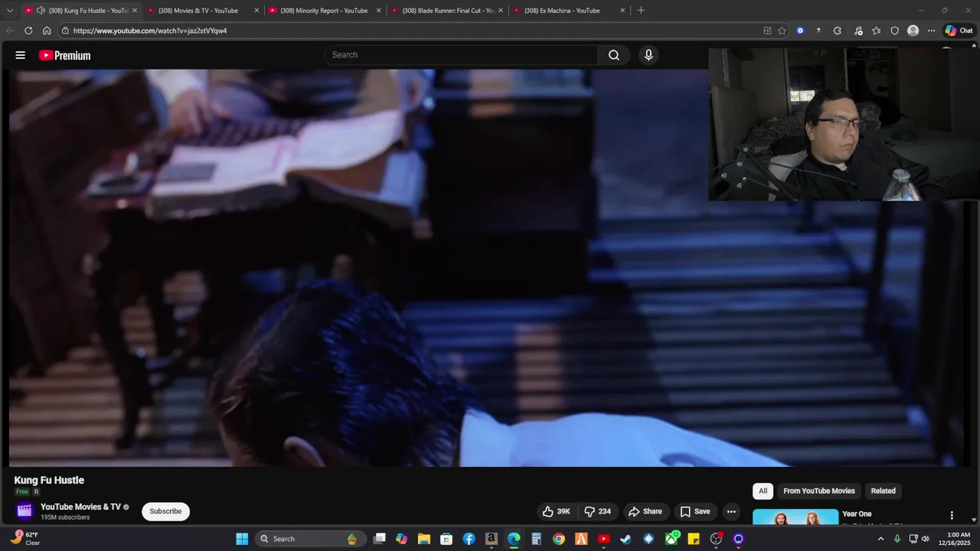Select the From YouTube Movies chip

[x=818, y=491]
